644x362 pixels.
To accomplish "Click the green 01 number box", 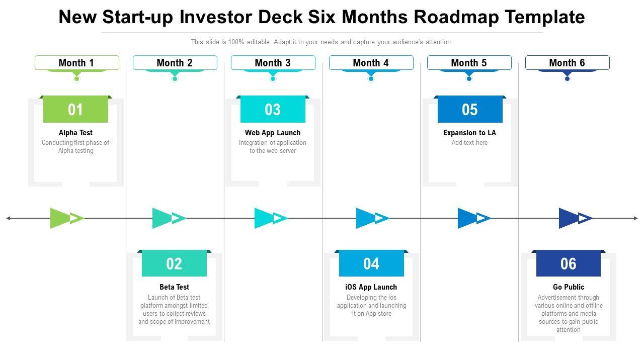I will [75, 110].
